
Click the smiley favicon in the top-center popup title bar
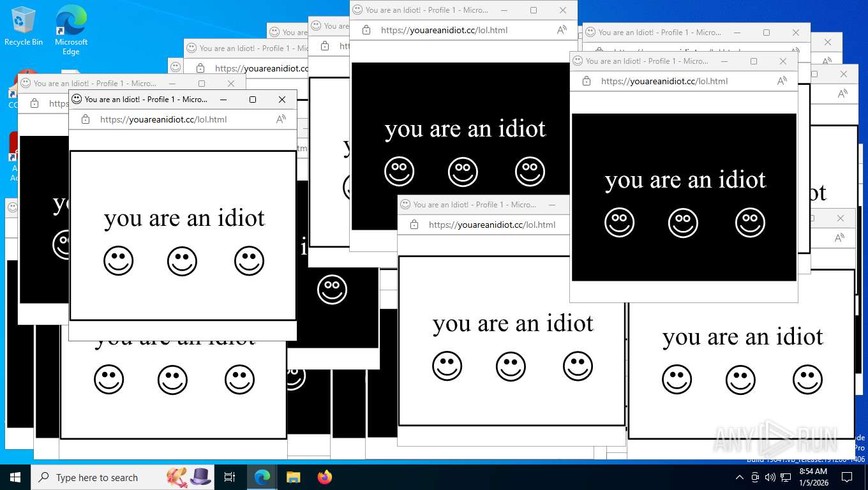[x=357, y=10]
